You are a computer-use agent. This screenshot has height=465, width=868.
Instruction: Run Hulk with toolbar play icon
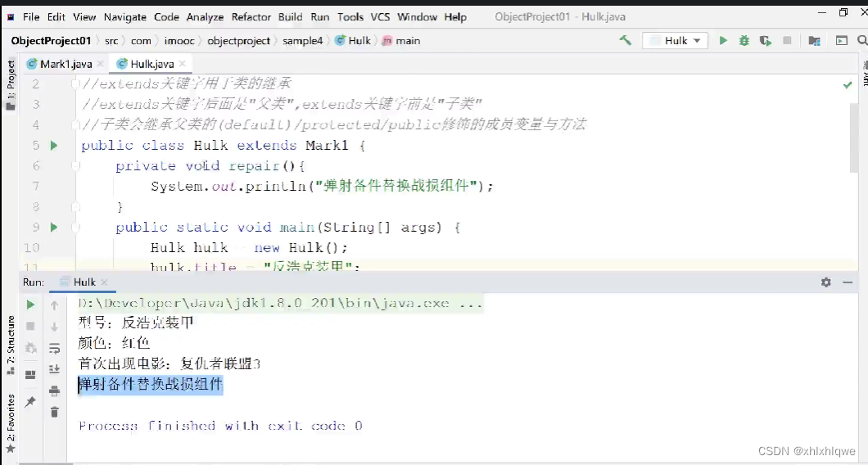click(x=723, y=40)
